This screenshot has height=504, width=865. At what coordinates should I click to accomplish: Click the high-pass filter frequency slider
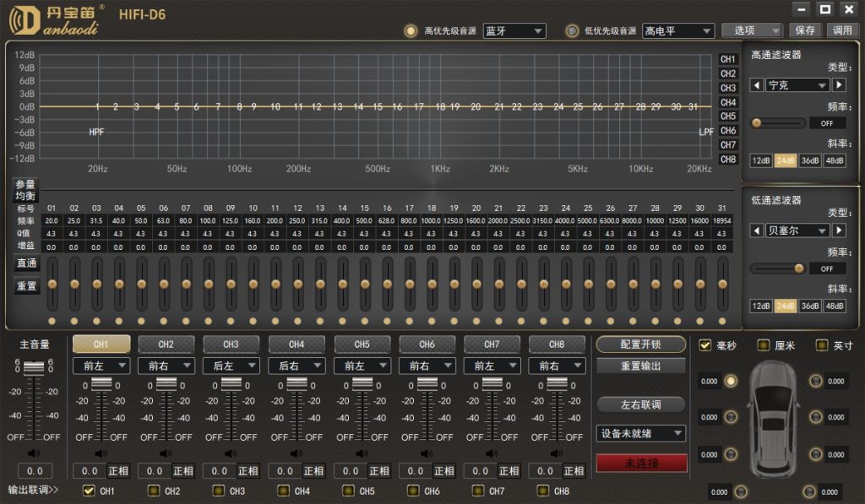pos(778,123)
